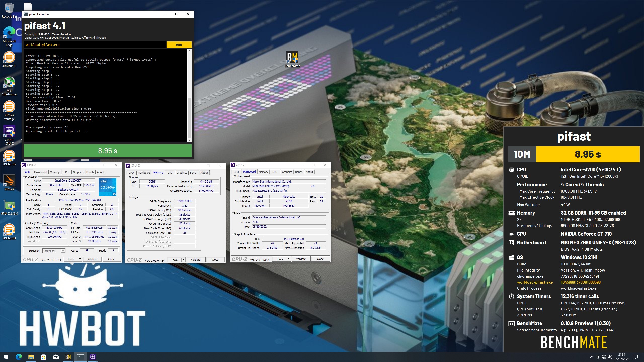Screen dimensions: 644x362
Task: Open the 3DMark 11 desktop shortcut
Action: tap(9, 60)
